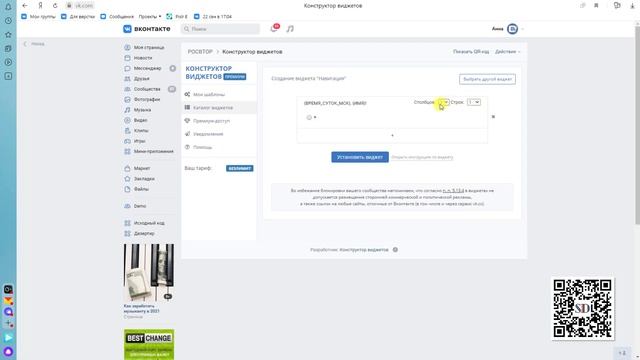Click the Исходный код sidebar icon

point(127,223)
